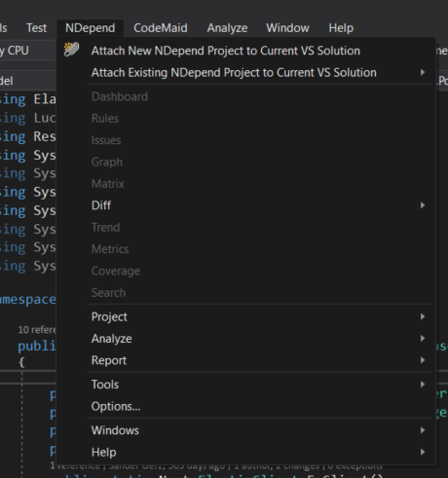This screenshot has width=448, height=478.
Task: Open the Project submenu item
Action: click(x=245, y=316)
